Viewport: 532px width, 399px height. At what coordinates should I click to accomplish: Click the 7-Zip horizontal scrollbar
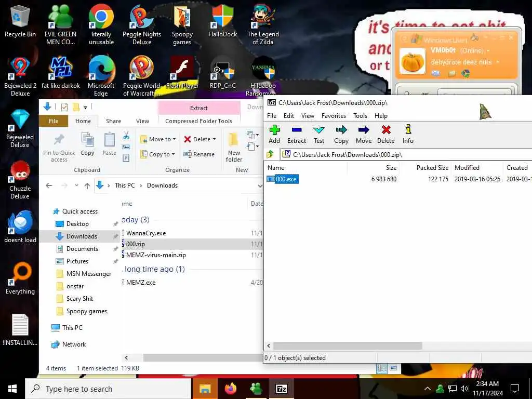click(x=348, y=345)
